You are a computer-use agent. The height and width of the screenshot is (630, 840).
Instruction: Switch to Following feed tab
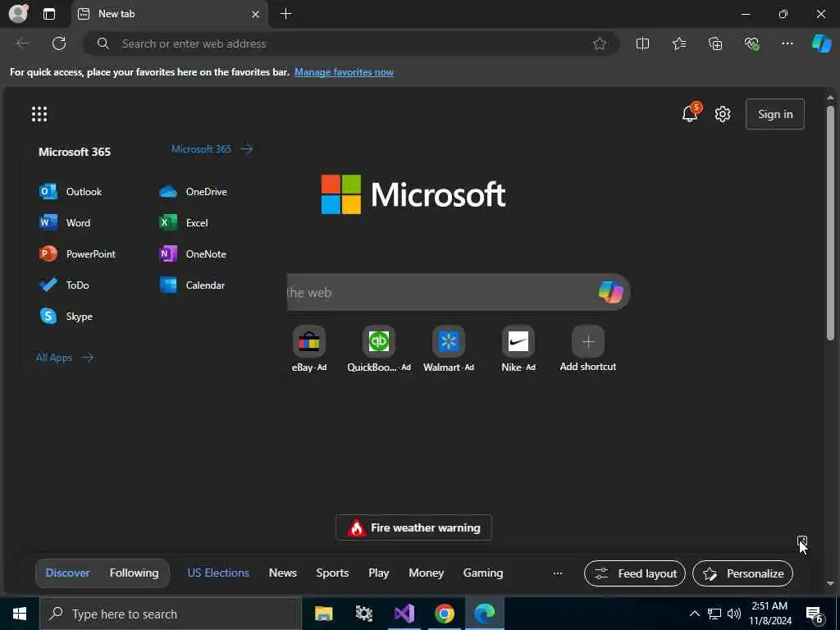point(134,573)
